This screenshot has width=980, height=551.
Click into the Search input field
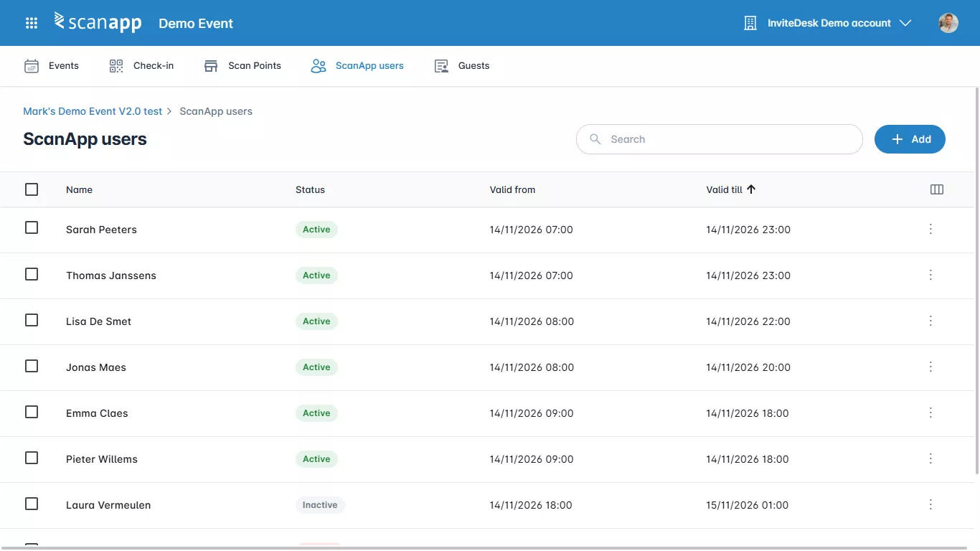pyautogui.click(x=720, y=139)
